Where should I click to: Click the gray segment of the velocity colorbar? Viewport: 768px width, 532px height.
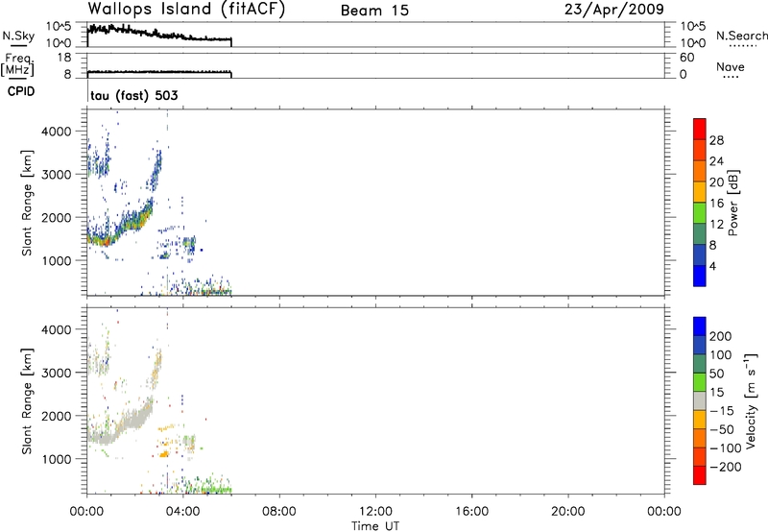700,400
